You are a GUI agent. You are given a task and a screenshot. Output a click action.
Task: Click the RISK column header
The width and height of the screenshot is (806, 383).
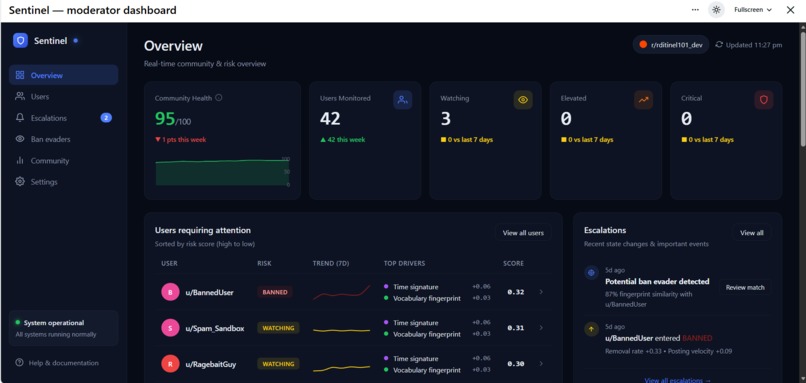(x=264, y=263)
